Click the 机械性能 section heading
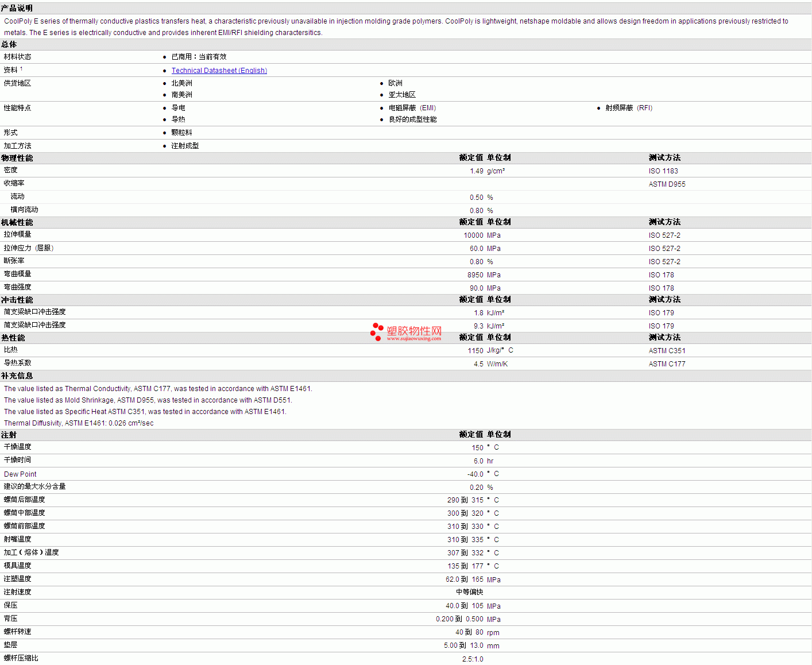This screenshot has width=812, height=665. [17, 222]
